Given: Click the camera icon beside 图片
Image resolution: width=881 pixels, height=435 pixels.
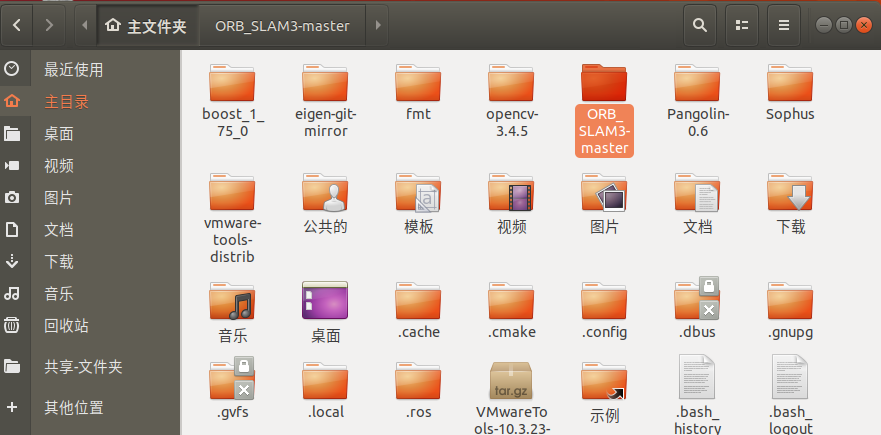Looking at the screenshot, I should [x=12, y=197].
